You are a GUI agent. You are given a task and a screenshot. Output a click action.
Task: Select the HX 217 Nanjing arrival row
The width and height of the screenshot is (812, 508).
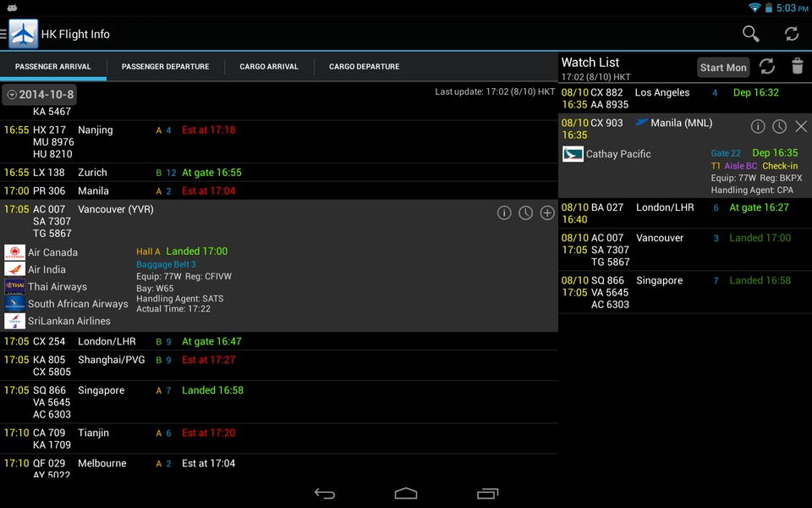[x=278, y=142]
